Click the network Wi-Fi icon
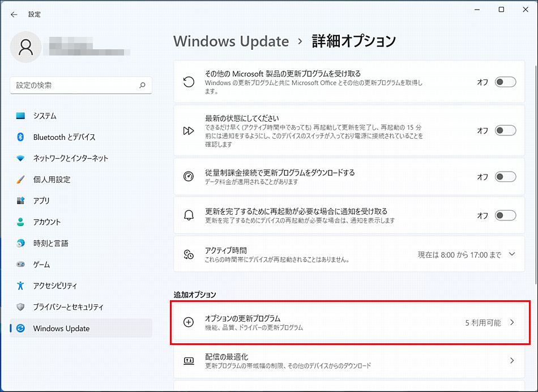The width and height of the screenshot is (538, 392). point(20,158)
